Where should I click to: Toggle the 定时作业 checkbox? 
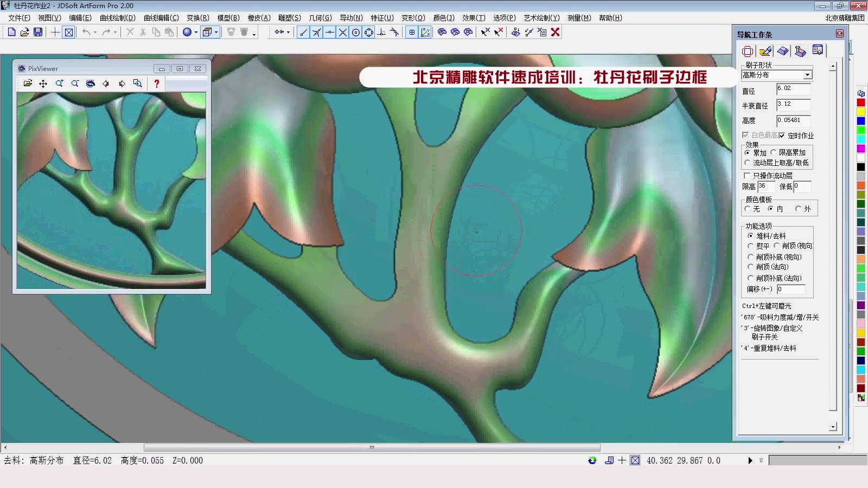[x=782, y=136]
